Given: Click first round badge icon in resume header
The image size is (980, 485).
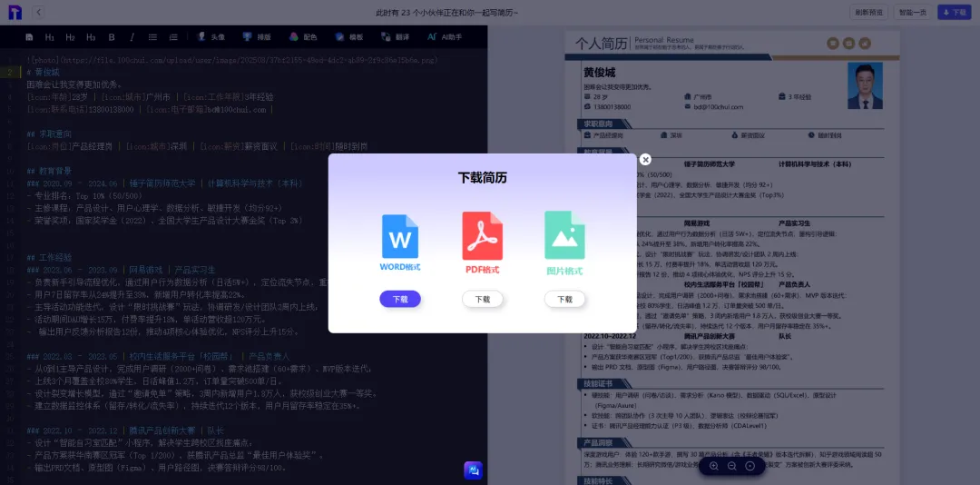Looking at the screenshot, I should click(x=832, y=44).
